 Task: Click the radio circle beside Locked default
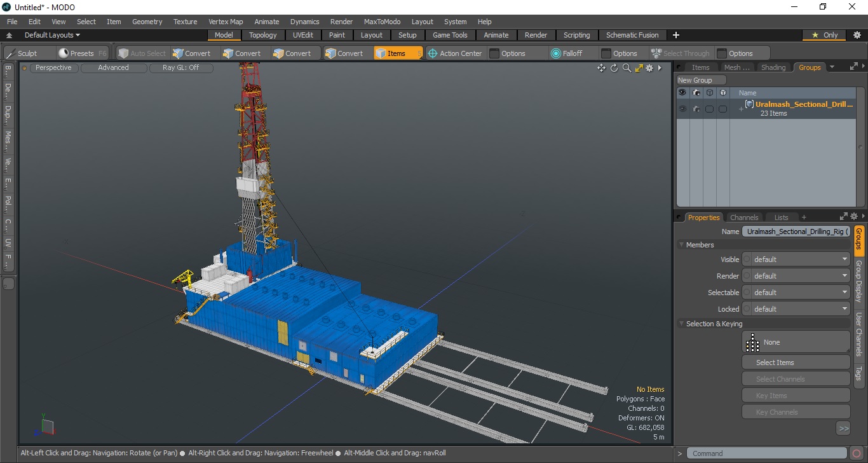pos(747,309)
